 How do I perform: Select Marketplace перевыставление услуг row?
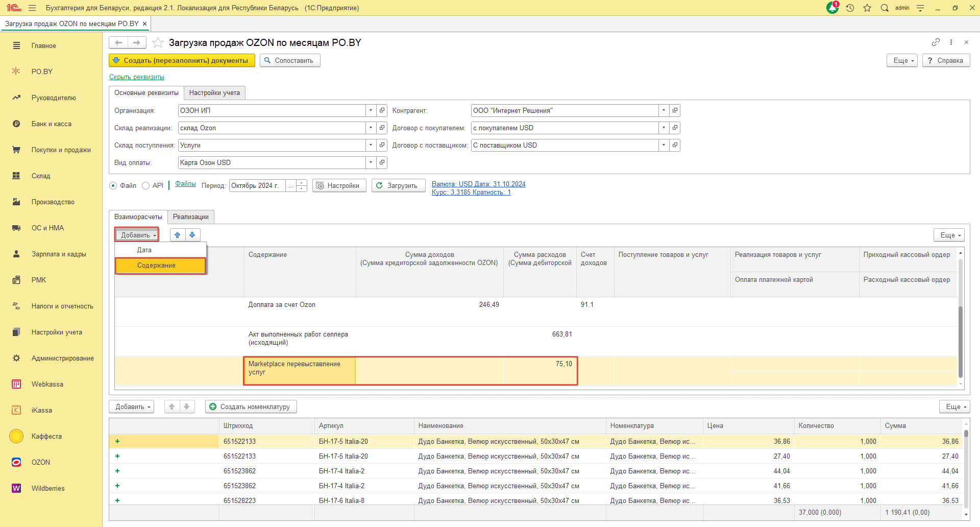tap(535, 370)
